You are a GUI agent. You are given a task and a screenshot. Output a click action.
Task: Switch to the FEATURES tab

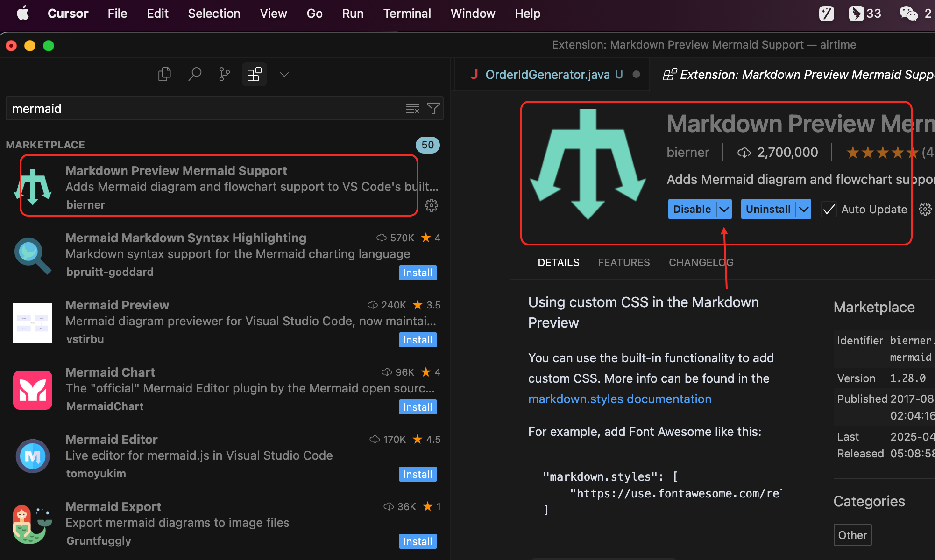[x=623, y=262]
